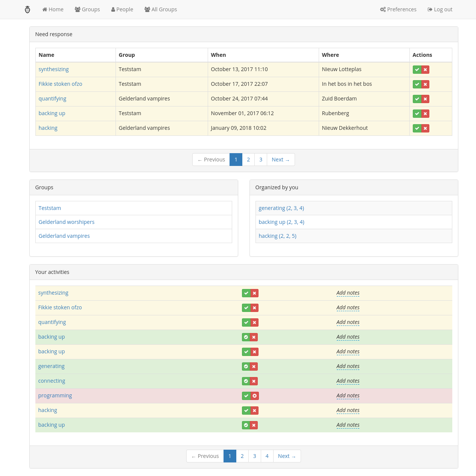Toggle attending on the programming activity row
Viewport: 476px width, 476px height.
click(x=246, y=396)
